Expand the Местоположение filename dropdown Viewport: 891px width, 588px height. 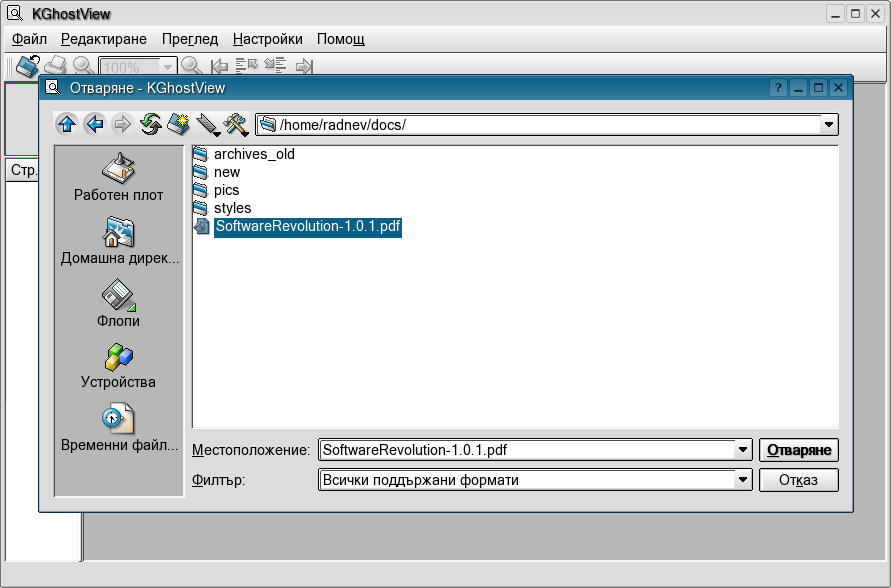click(x=743, y=450)
